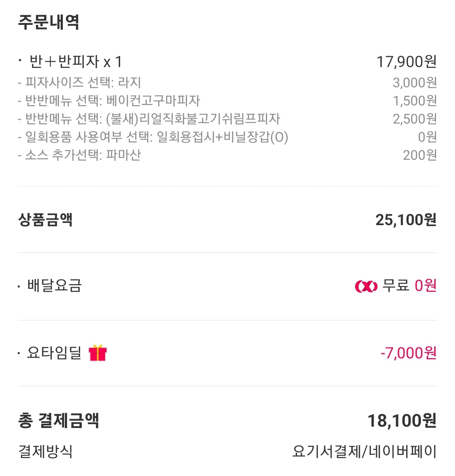Click the 배달요금 label
Screen dimensions: 455x476
click(54, 285)
